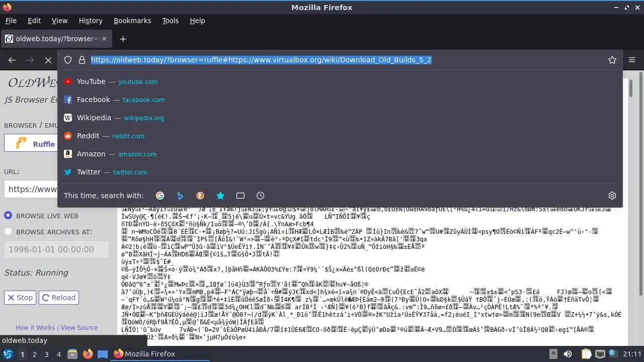Screen dimensions: 644x362
Task: Open the Bookmarks menu
Action: tap(132, 21)
